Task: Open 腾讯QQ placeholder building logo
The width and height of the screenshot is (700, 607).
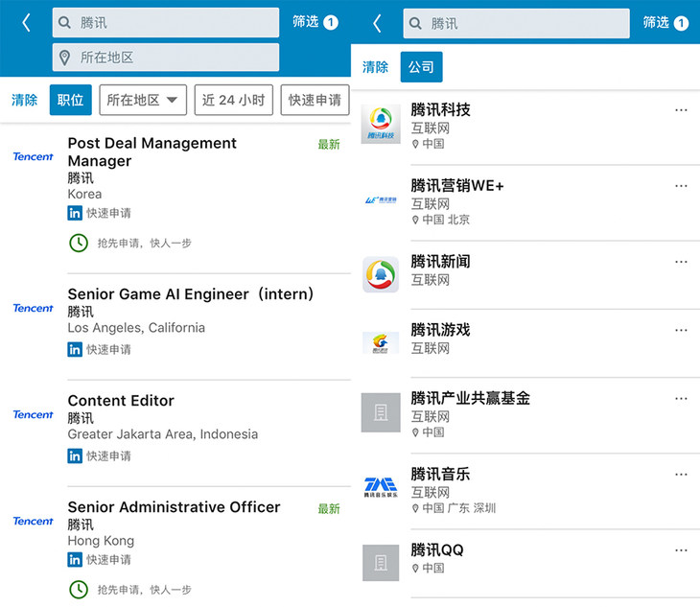Action: tap(381, 562)
